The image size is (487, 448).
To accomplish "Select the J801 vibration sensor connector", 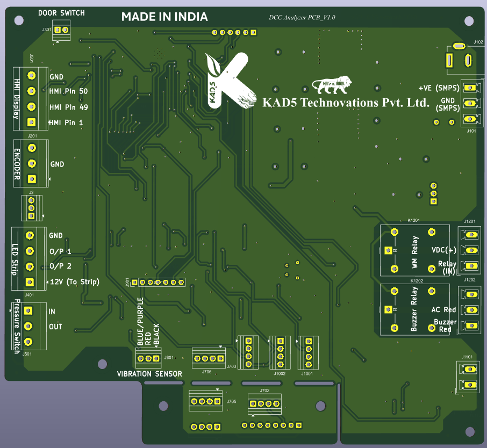I will [148, 358].
